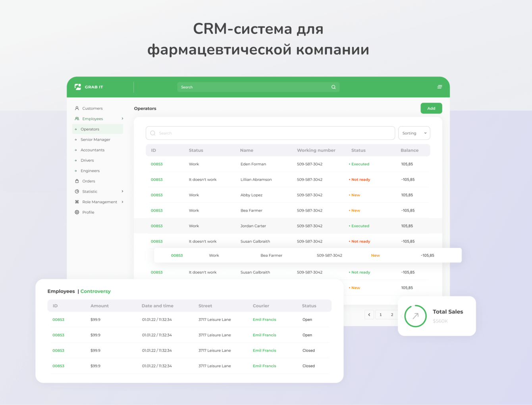Click the GRAB IT logo icon
532x405 pixels.
(78, 87)
